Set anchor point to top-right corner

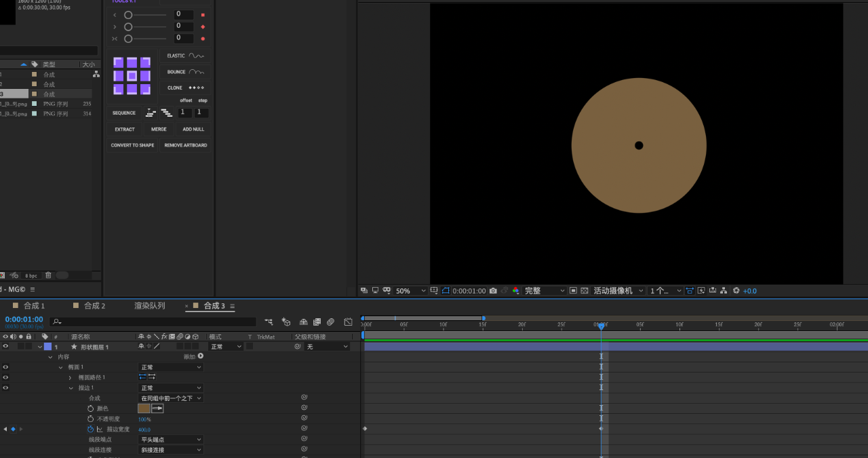coord(145,62)
